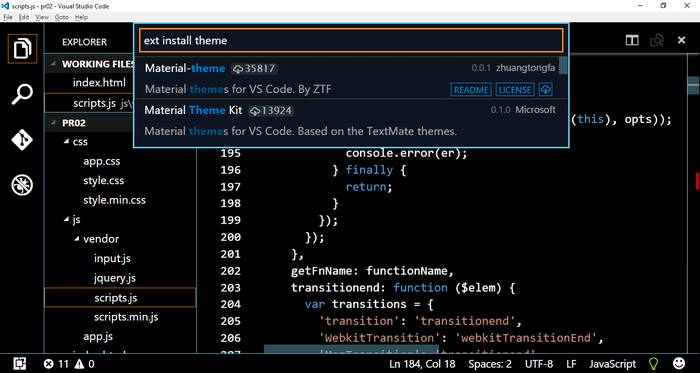Image resolution: width=700 pixels, height=373 pixels.
Task: Click line number 202 in editor gutter
Action: pyautogui.click(x=230, y=271)
